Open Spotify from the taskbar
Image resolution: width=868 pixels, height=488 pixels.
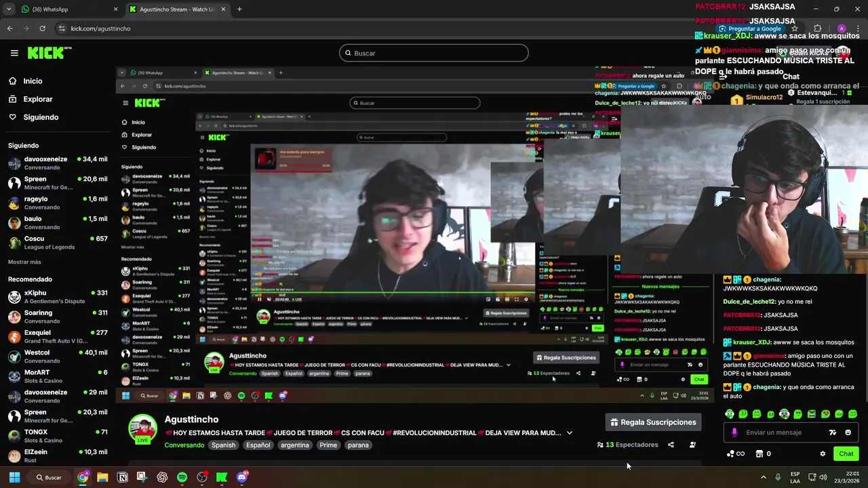point(182,477)
